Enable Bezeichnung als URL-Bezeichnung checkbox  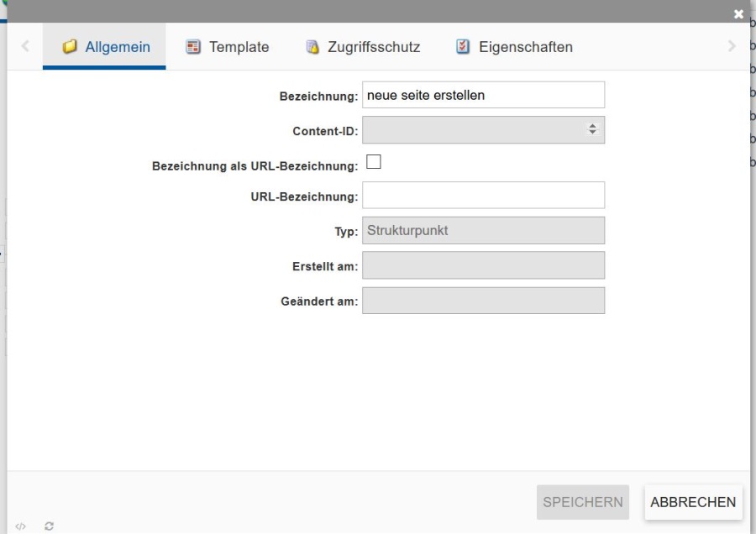click(374, 163)
